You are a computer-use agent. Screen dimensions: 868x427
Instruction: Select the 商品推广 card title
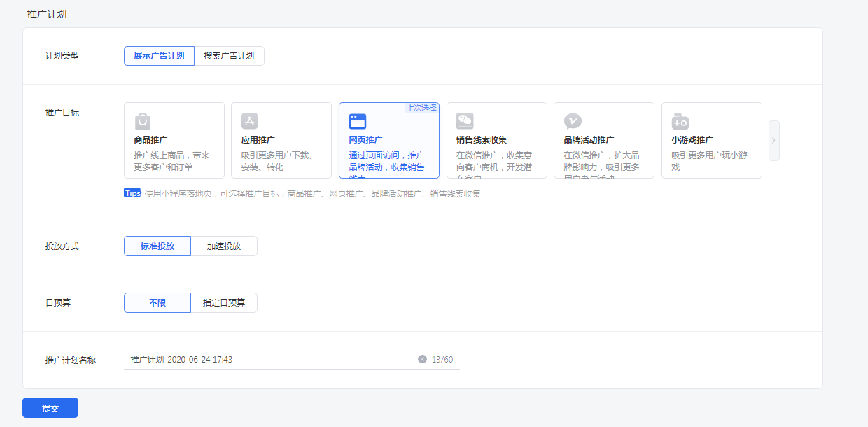[150, 140]
